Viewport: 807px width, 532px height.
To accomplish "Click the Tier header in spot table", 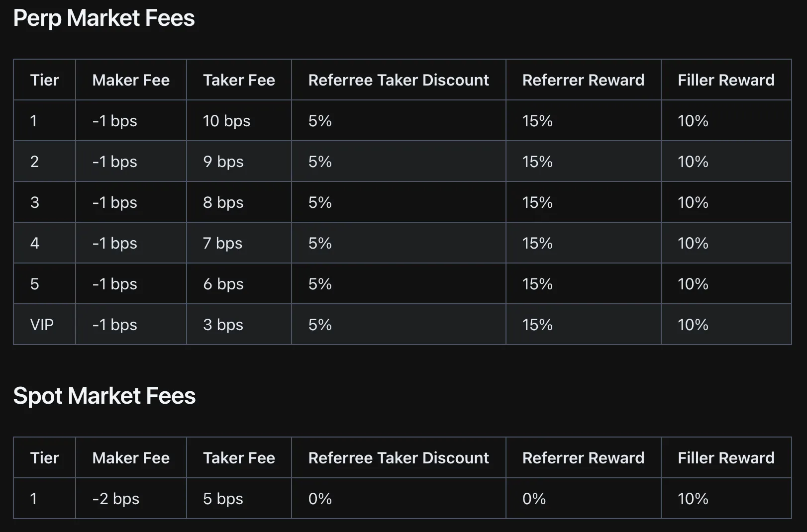I will pyautogui.click(x=44, y=458).
